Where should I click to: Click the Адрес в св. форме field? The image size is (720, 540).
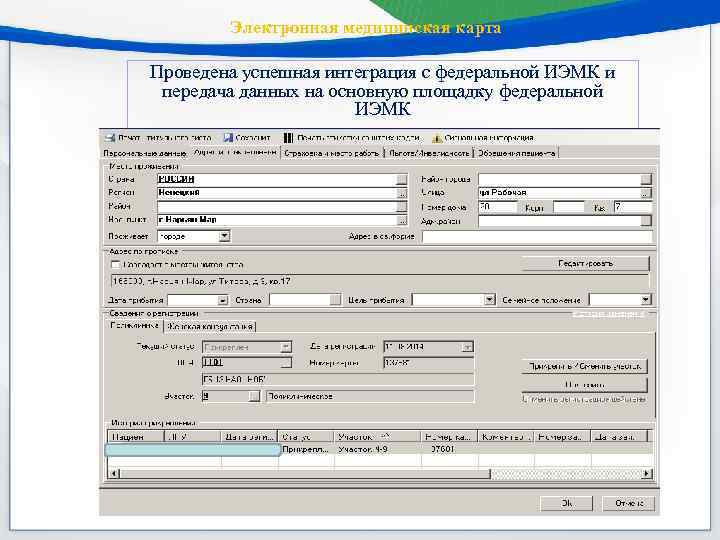(537, 237)
